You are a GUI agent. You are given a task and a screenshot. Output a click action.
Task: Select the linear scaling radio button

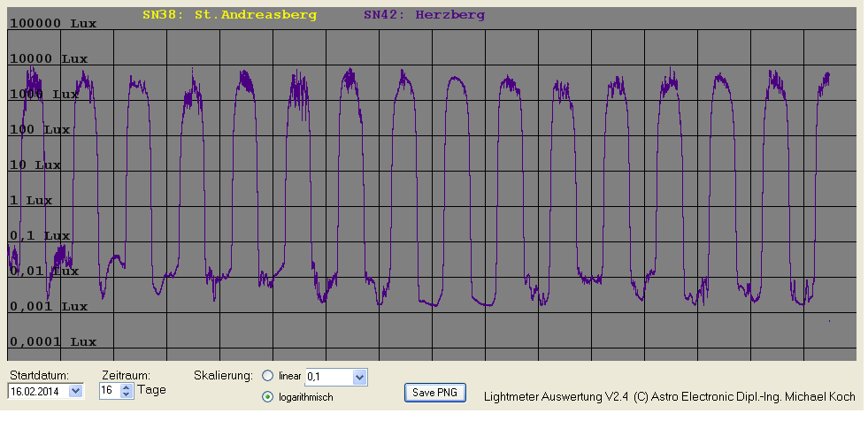(268, 376)
